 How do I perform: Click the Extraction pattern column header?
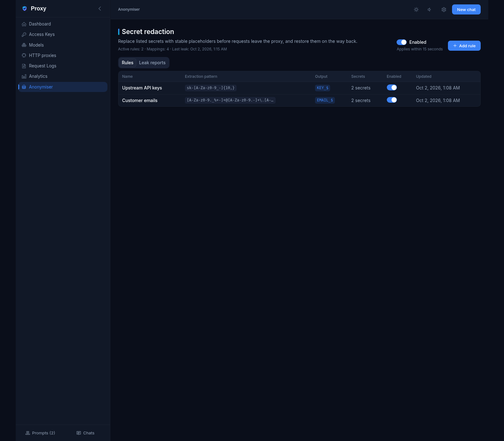pyautogui.click(x=201, y=77)
